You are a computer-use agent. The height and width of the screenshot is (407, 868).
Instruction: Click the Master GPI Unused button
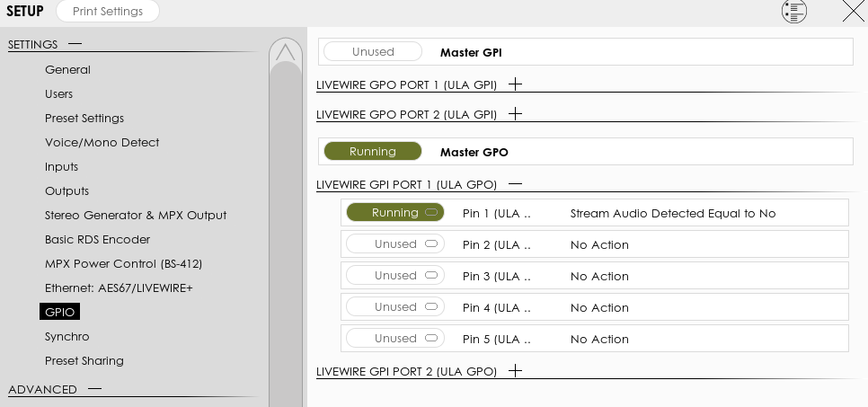[x=372, y=52]
